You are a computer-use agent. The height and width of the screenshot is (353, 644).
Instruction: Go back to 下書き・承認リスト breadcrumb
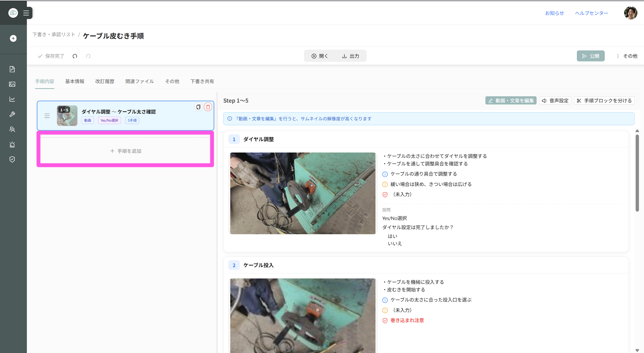pyautogui.click(x=53, y=34)
